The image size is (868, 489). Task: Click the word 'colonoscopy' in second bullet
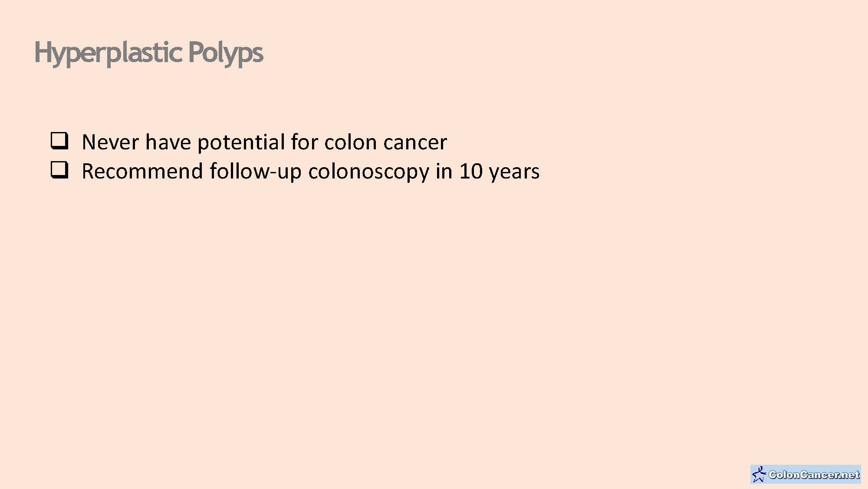[368, 172]
